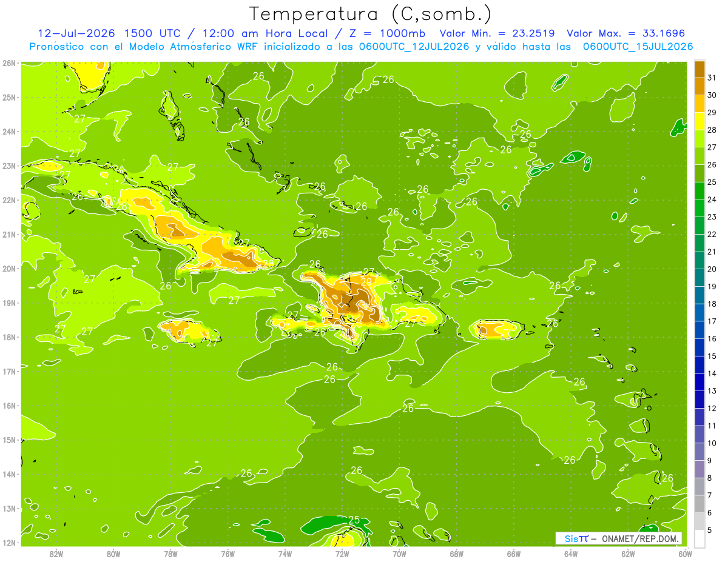Click the 68W longitude axis label
728x562 pixels.
457,554
